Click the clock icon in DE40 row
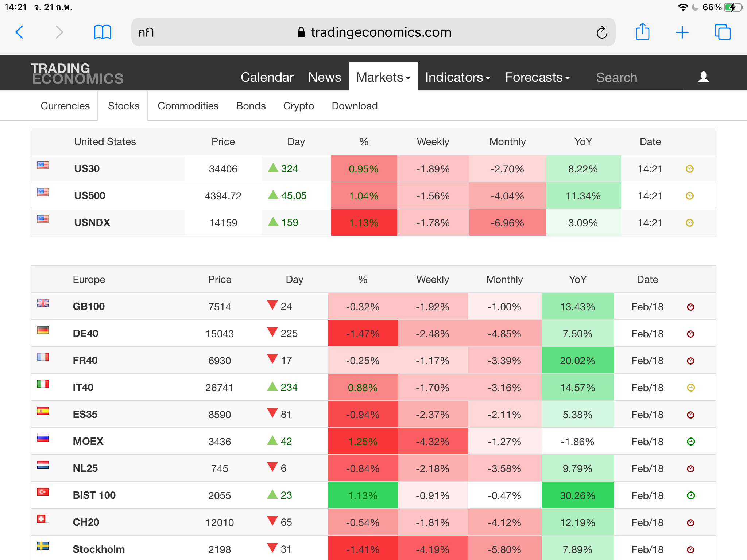This screenshot has width=747, height=560. (690, 334)
